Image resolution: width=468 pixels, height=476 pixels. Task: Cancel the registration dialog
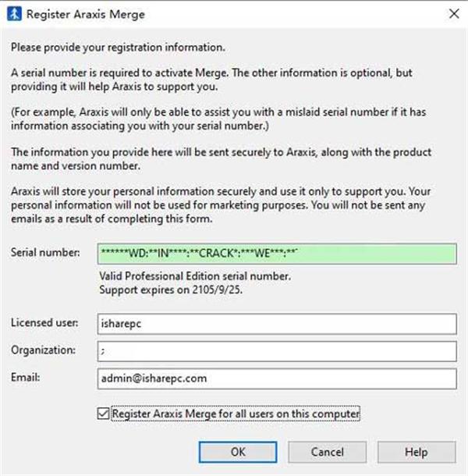click(x=327, y=452)
